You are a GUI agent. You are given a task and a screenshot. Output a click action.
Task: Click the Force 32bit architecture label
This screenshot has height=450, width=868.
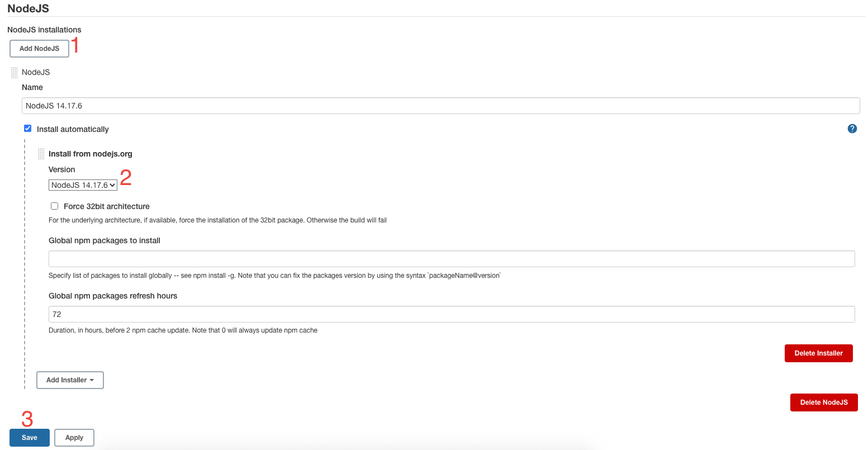pyautogui.click(x=107, y=206)
